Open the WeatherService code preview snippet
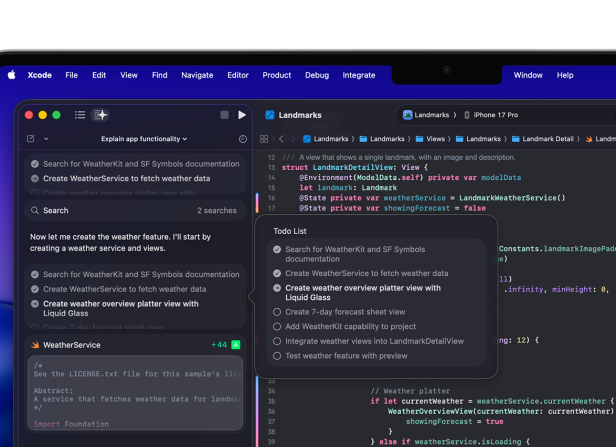Image resolution: width=616 pixels, height=447 pixels. click(136, 393)
